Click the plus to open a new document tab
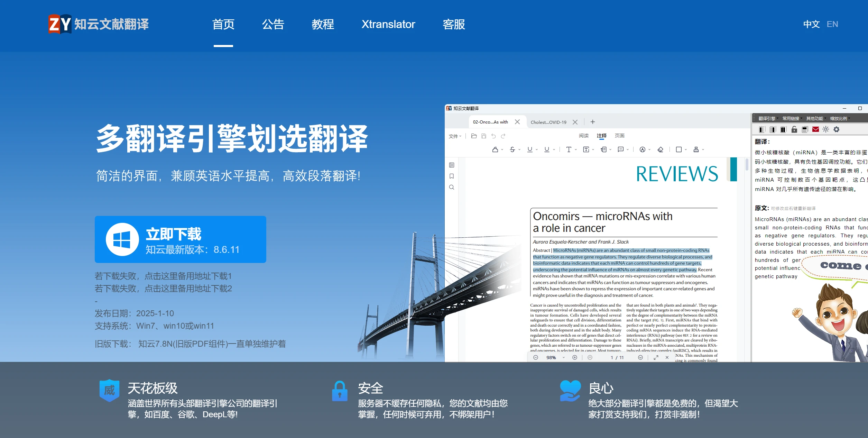 coord(593,122)
